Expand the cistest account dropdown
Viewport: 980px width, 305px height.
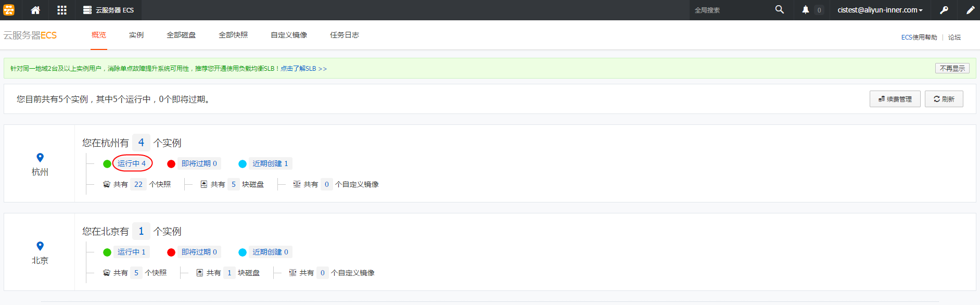click(x=880, y=10)
